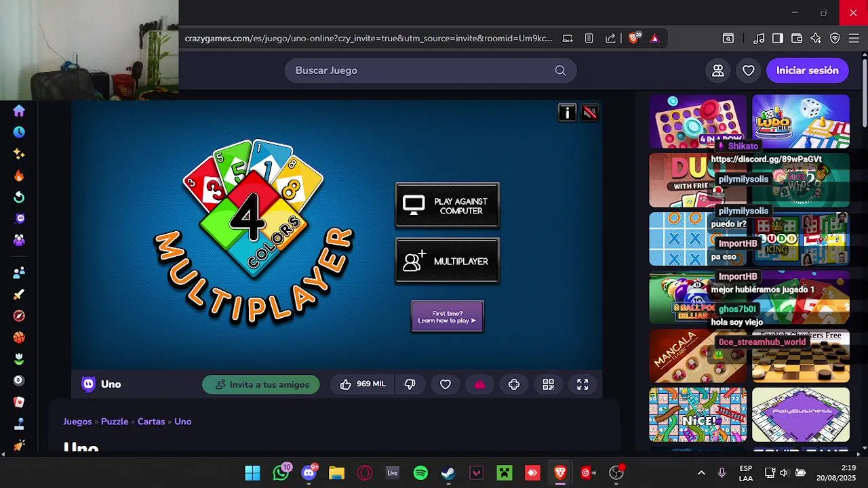The height and width of the screenshot is (488, 868).
Task: Click Play Against Computer button
Action: coord(448,205)
